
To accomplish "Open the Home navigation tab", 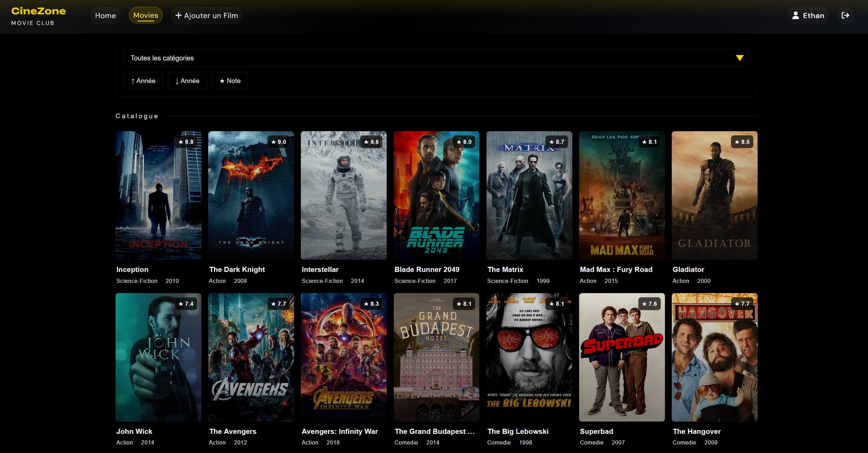I will [x=105, y=15].
